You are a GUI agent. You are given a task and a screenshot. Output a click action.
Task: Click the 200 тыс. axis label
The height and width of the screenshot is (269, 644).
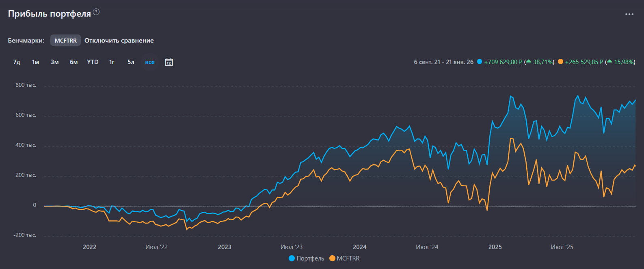tap(26, 175)
